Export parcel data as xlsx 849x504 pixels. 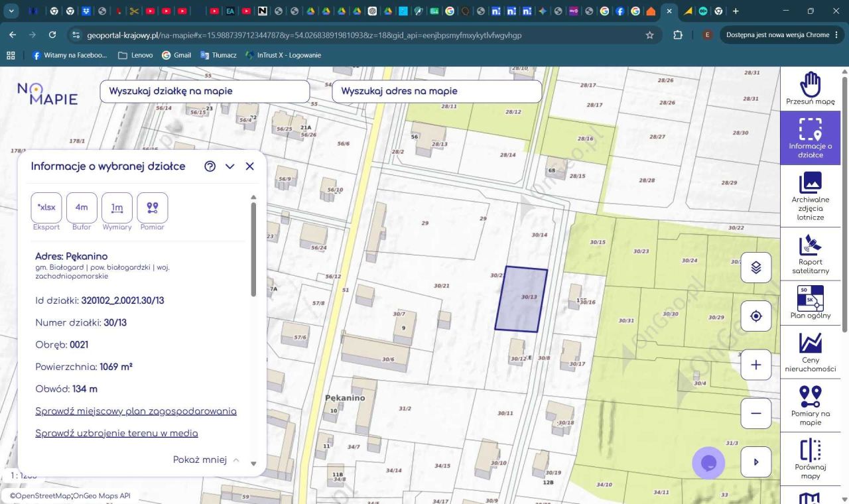[x=46, y=208]
